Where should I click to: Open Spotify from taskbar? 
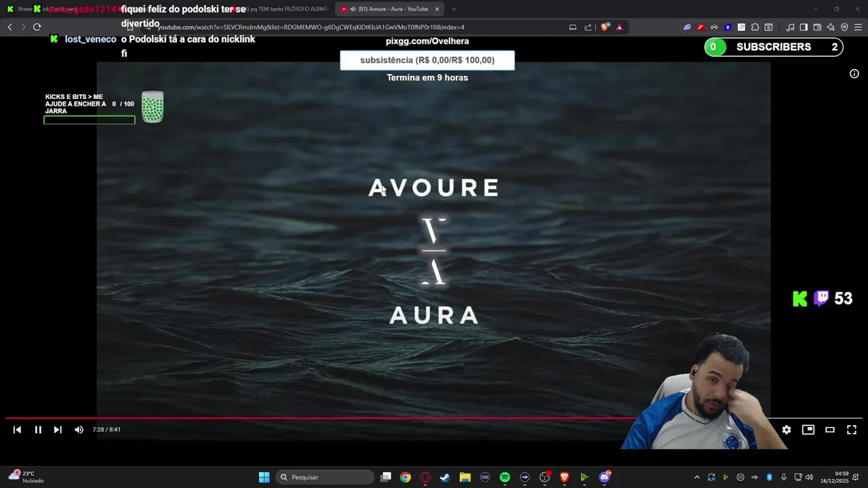505,477
